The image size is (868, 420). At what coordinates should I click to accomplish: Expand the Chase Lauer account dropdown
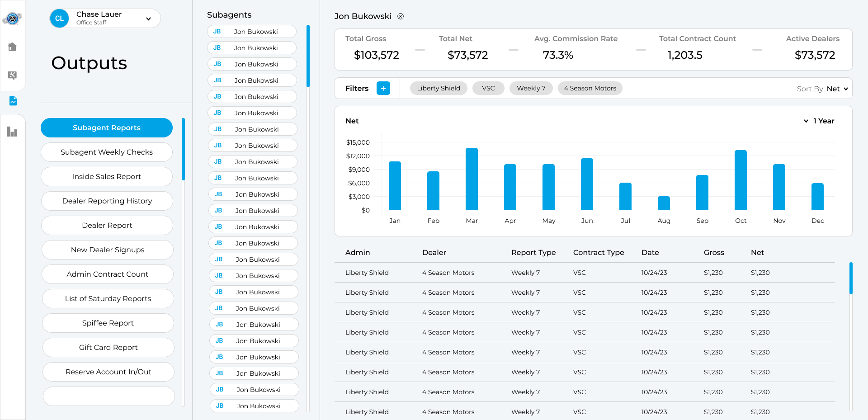tap(148, 19)
